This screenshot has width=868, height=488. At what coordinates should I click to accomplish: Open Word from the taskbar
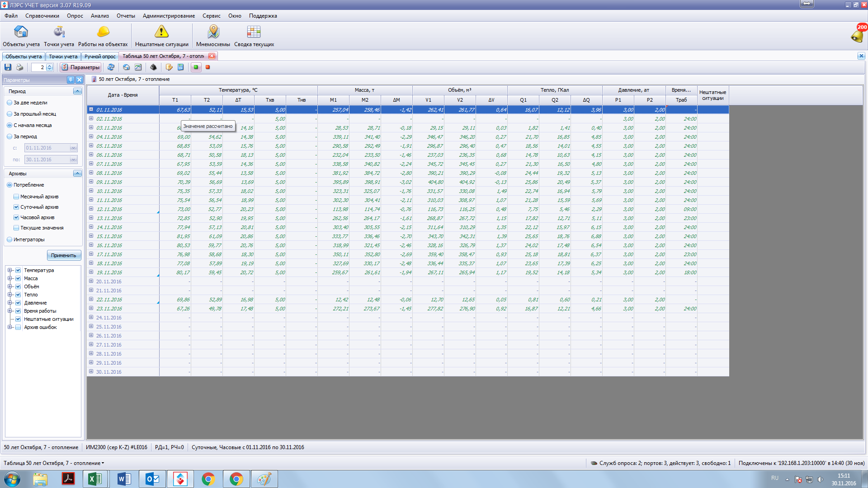coord(124,479)
